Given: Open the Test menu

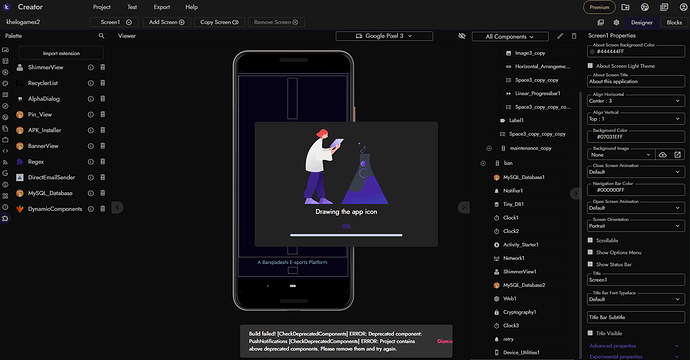Looking at the screenshot, I should click(x=132, y=7).
